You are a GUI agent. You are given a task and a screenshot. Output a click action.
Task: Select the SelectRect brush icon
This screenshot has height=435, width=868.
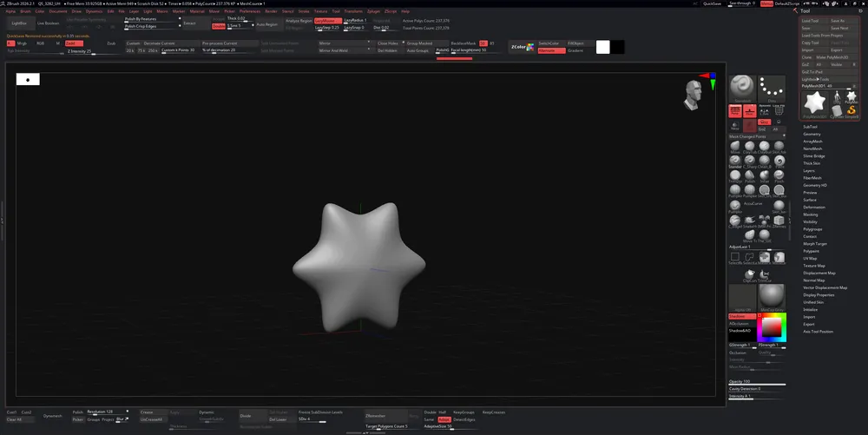[x=735, y=258]
